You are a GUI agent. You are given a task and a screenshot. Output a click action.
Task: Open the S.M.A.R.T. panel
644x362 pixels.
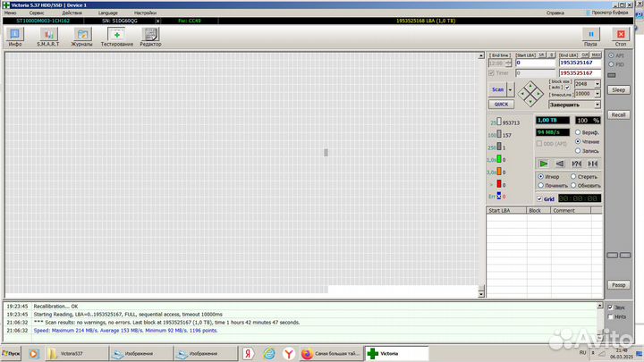pos(47,36)
